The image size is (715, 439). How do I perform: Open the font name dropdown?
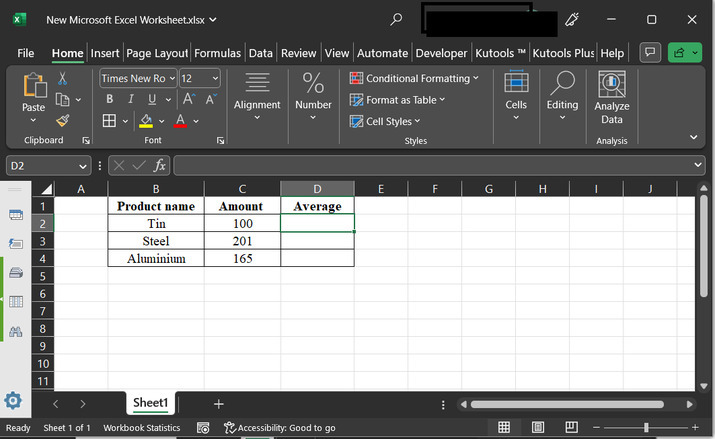pyautogui.click(x=172, y=78)
